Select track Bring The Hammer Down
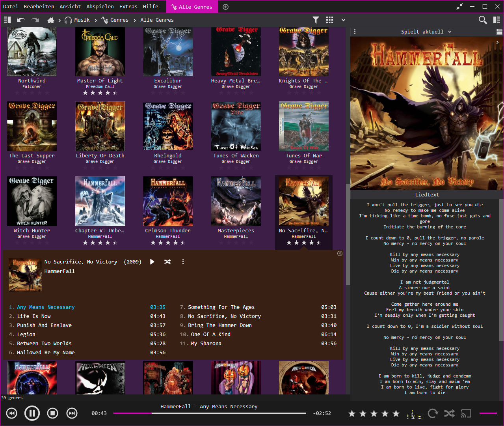Viewport: 504px width, 426px height. click(x=259, y=325)
